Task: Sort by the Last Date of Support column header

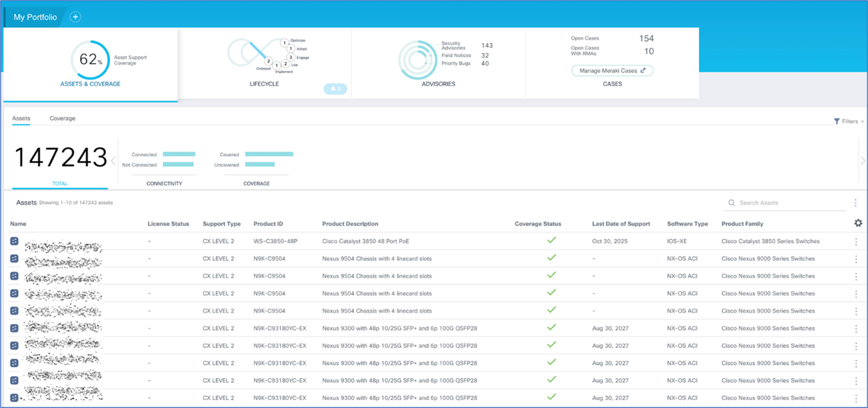Action: tap(620, 224)
